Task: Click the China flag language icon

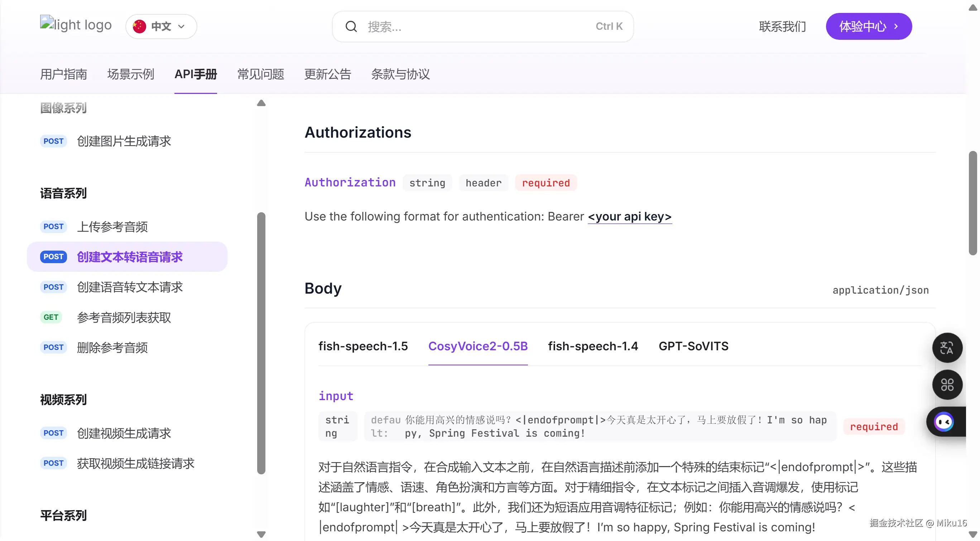Action: (x=139, y=26)
